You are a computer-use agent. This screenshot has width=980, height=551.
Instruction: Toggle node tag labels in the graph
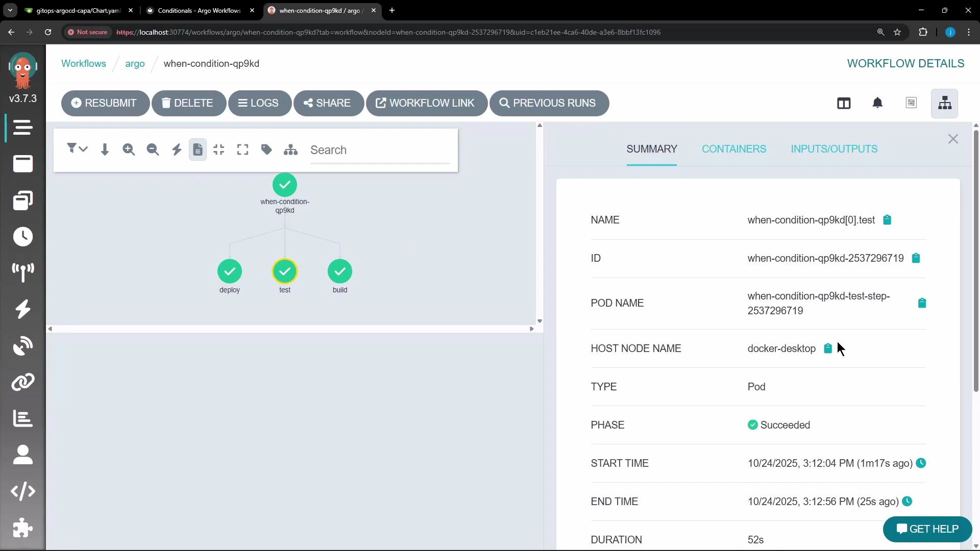tap(266, 149)
